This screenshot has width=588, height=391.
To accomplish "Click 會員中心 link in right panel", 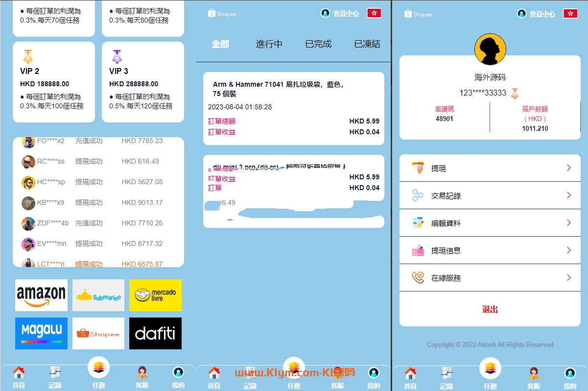I will click(542, 14).
